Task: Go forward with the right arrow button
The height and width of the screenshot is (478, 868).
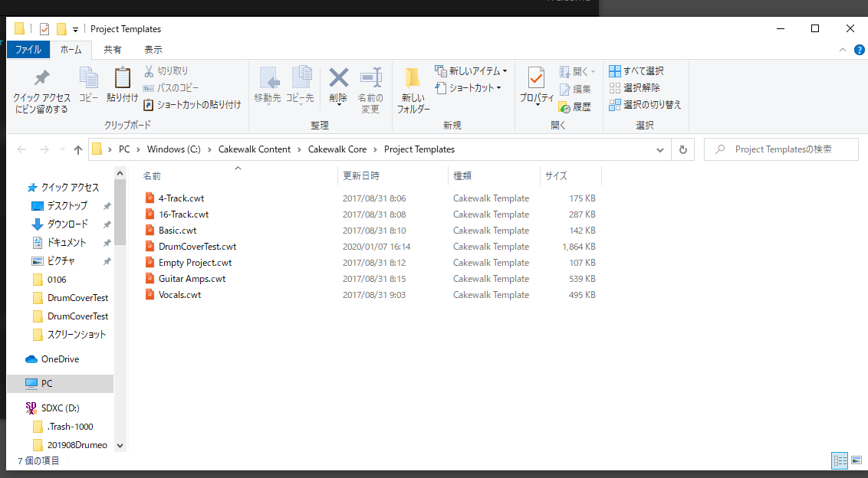Action: click(44, 149)
